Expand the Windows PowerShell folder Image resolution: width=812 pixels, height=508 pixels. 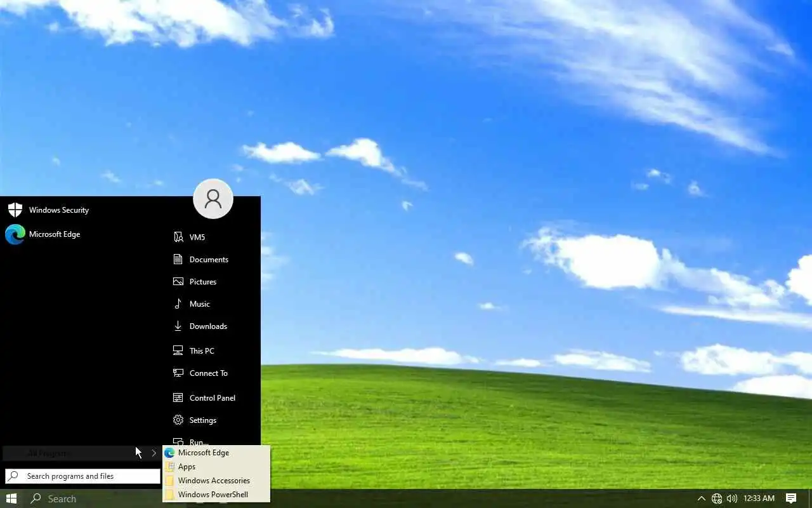216,495
